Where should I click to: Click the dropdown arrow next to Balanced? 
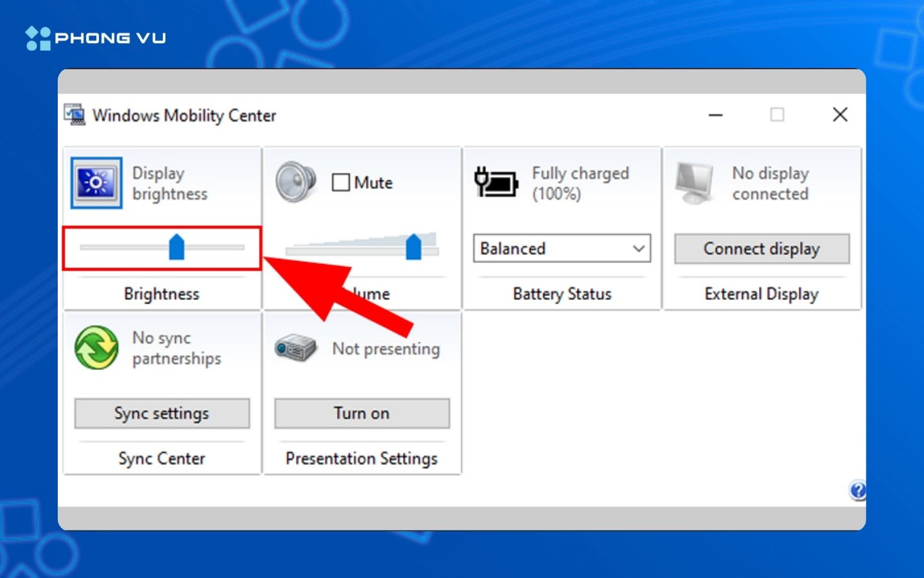click(x=638, y=249)
